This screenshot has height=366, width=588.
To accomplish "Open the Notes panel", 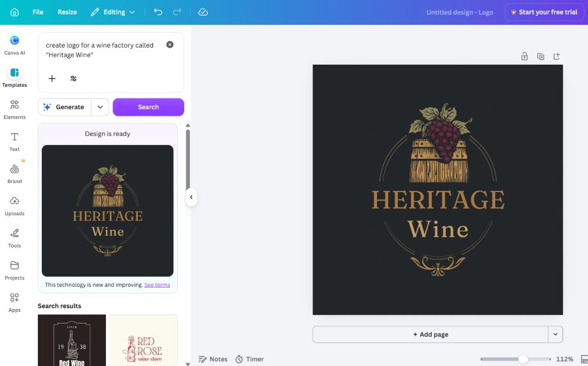I will [213, 359].
